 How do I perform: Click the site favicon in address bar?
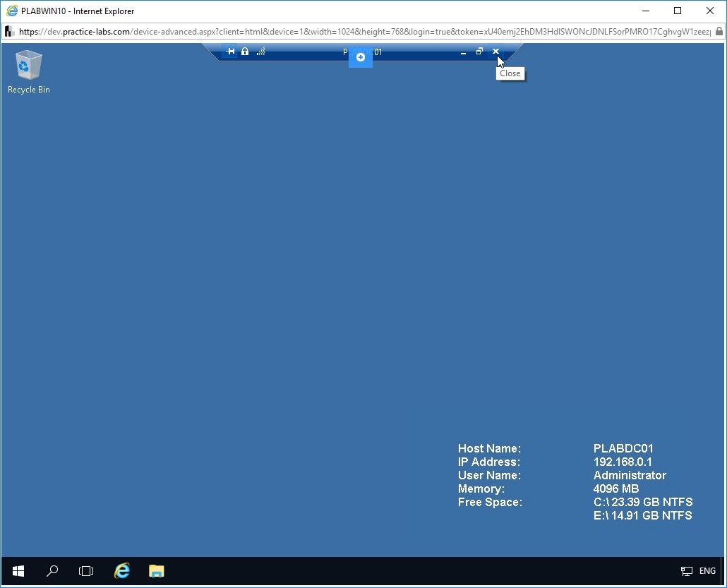coord(9,32)
